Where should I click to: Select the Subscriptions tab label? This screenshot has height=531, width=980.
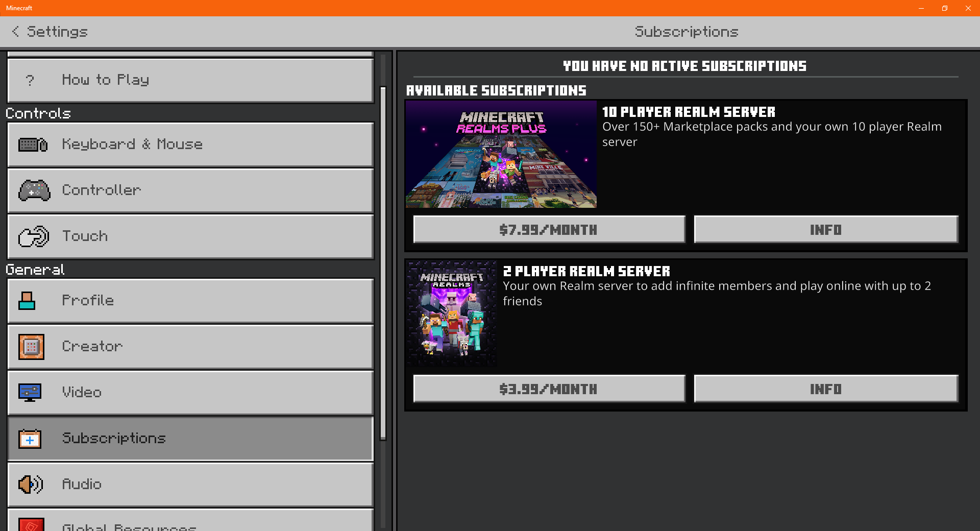coord(113,439)
